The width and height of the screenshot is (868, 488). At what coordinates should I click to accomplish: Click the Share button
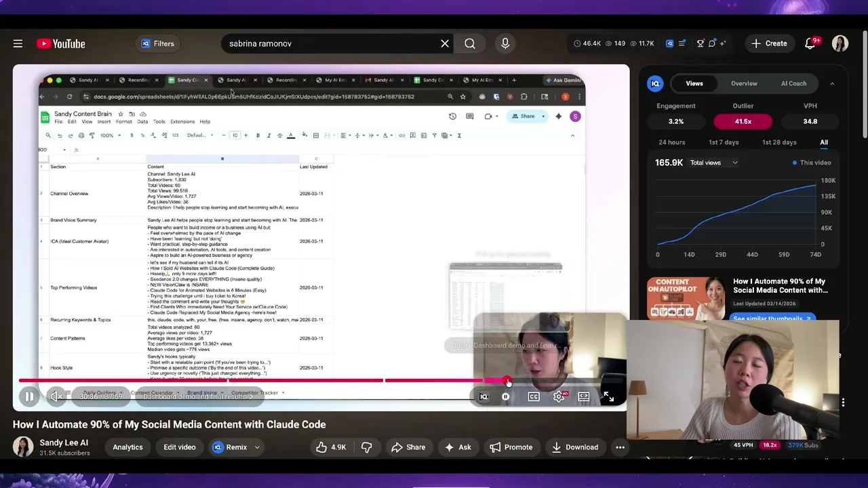coord(408,447)
